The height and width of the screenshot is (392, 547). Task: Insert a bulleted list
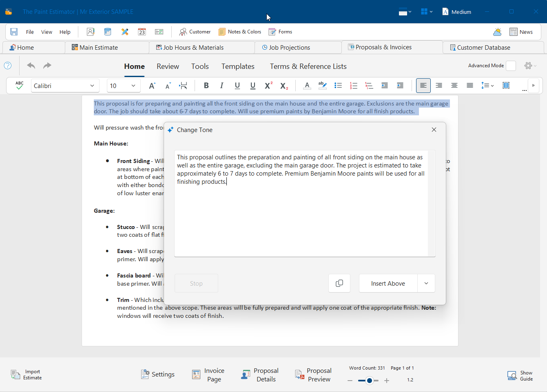338,86
